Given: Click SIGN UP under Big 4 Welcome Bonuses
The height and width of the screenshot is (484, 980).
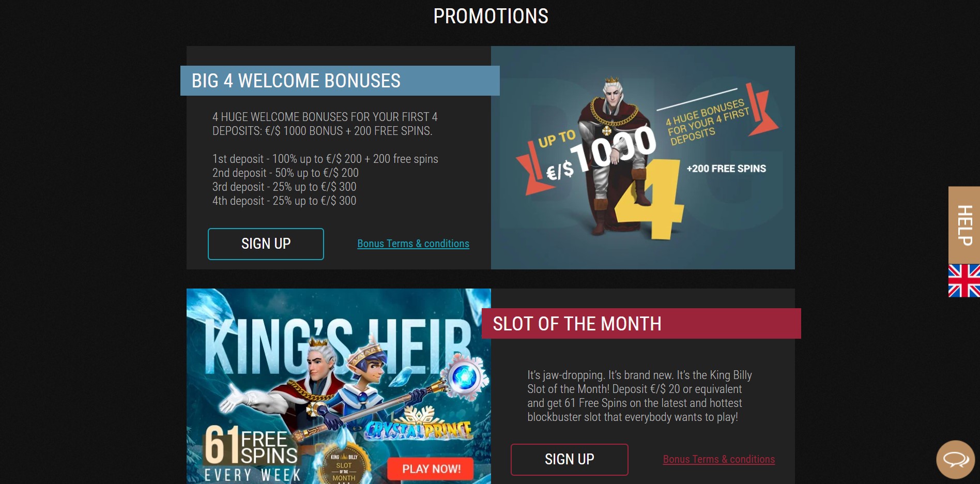Looking at the screenshot, I should tap(266, 244).
